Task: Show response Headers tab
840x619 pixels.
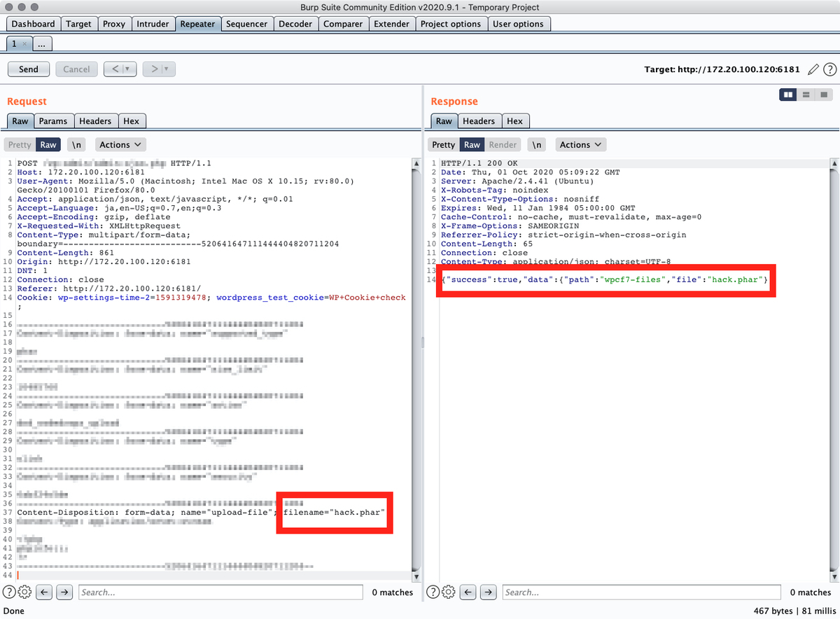Action: [479, 121]
